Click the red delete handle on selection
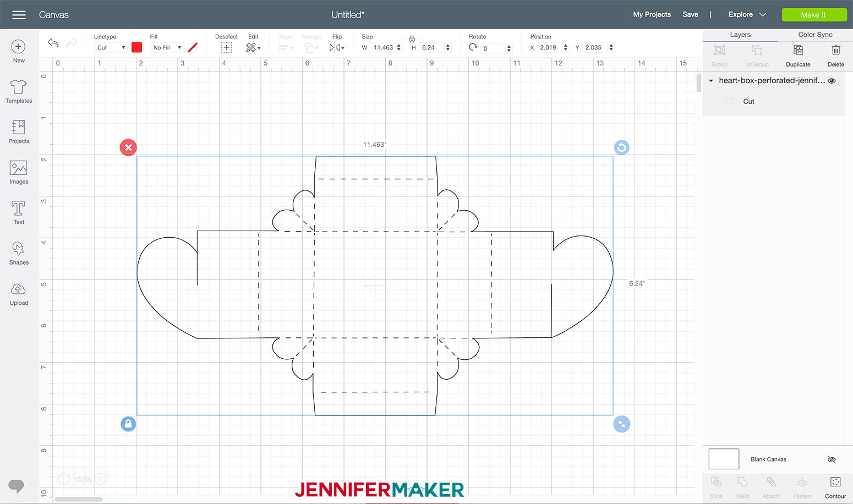 tap(128, 147)
